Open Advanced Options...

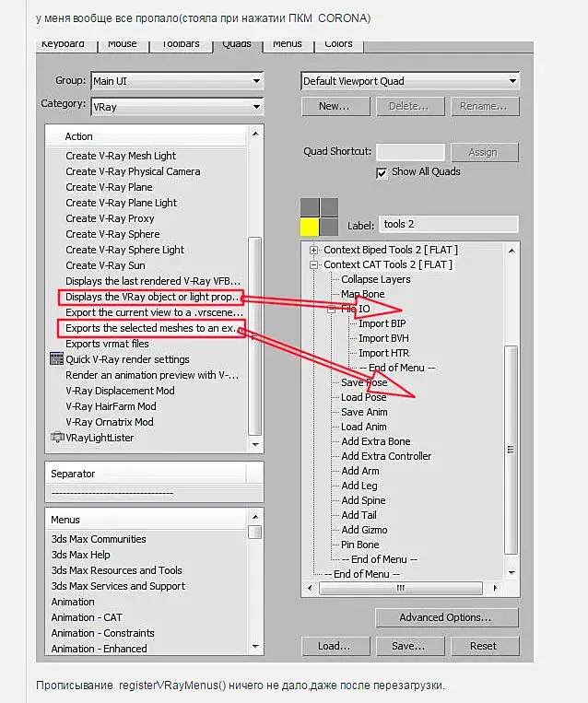click(447, 618)
